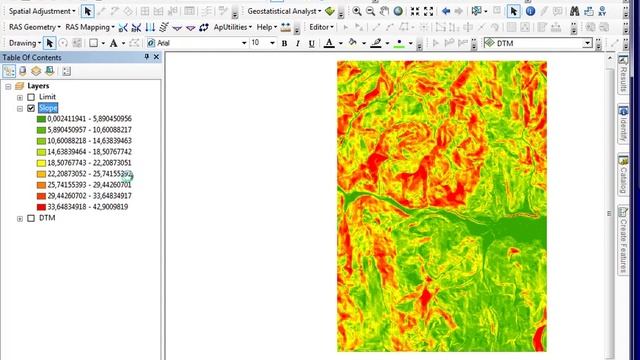Click the yellow 18,50767743 legend swatch
The width and height of the screenshot is (640, 360).
click(x=41, y=163)
